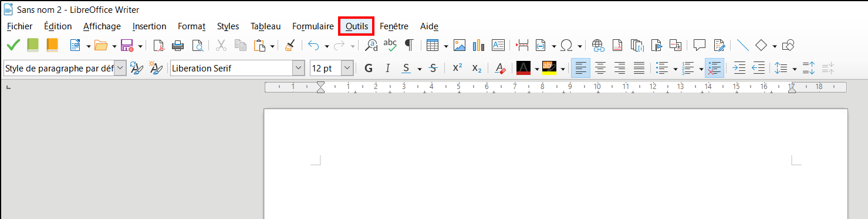Toggle track changes recording icon
868x219 pixels.
[x=720, y=45]
